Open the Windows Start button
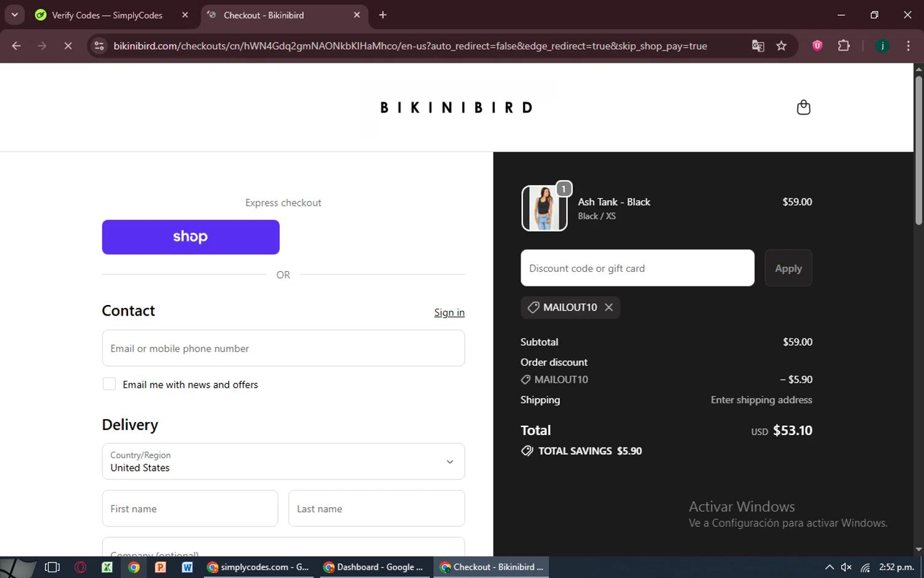The image size is (924, 578). pos(17,567)
